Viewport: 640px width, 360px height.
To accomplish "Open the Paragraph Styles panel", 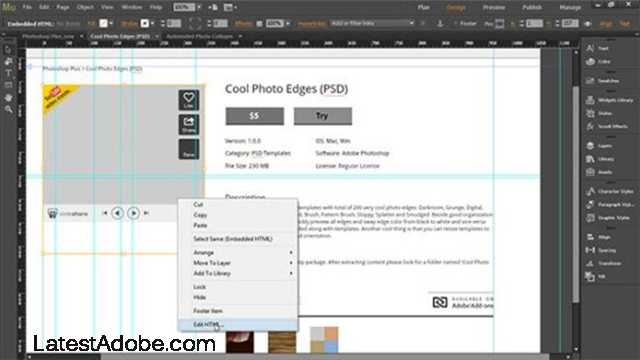I will (x=610, y=204).
